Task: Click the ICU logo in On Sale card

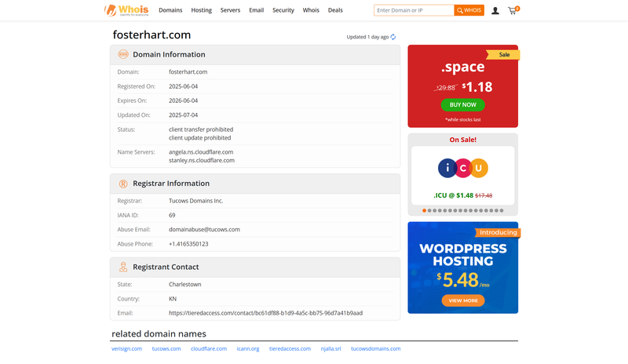Action: point(462,168)
